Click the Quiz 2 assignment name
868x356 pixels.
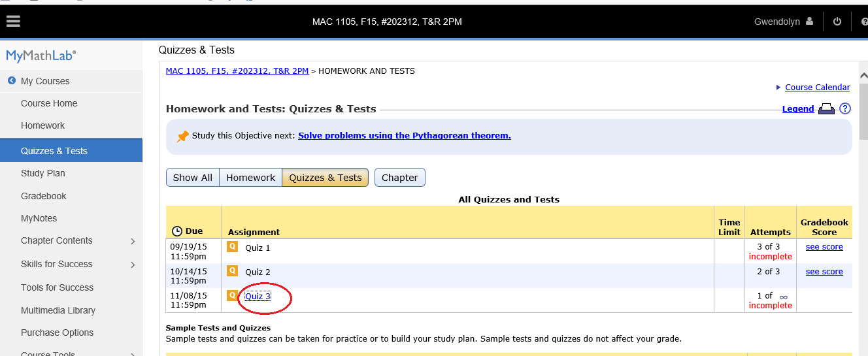pos(258,272)
